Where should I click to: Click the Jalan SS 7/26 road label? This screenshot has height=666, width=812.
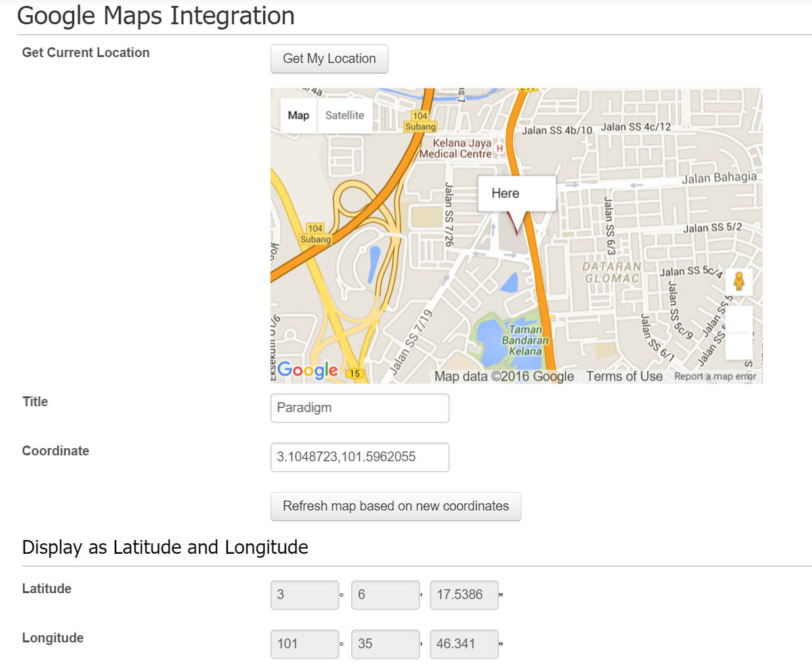[x=449, y=215]
